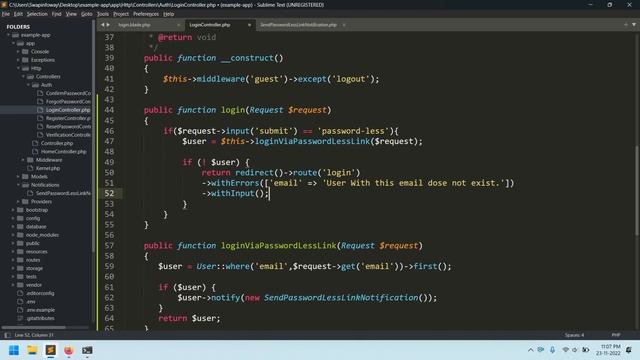This screenshot has height=360, width=640.
Task: Go to previous tab with left arrow
Action: (x=102, y=25)
